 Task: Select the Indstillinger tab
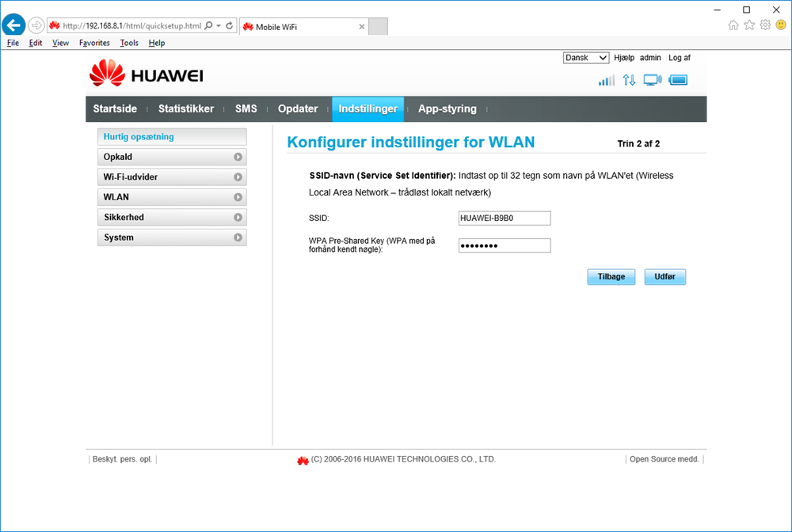(367, 109)
